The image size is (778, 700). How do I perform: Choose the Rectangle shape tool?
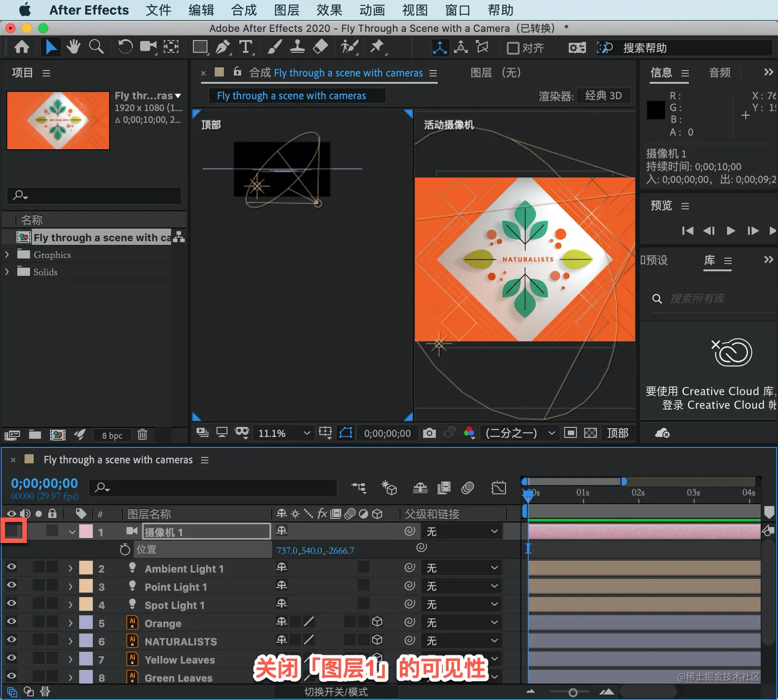pos(200,47)
